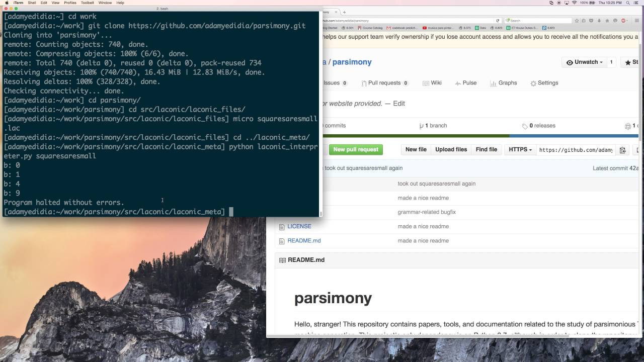Open the Edit menu in menu bar

[x=44, y=3]
